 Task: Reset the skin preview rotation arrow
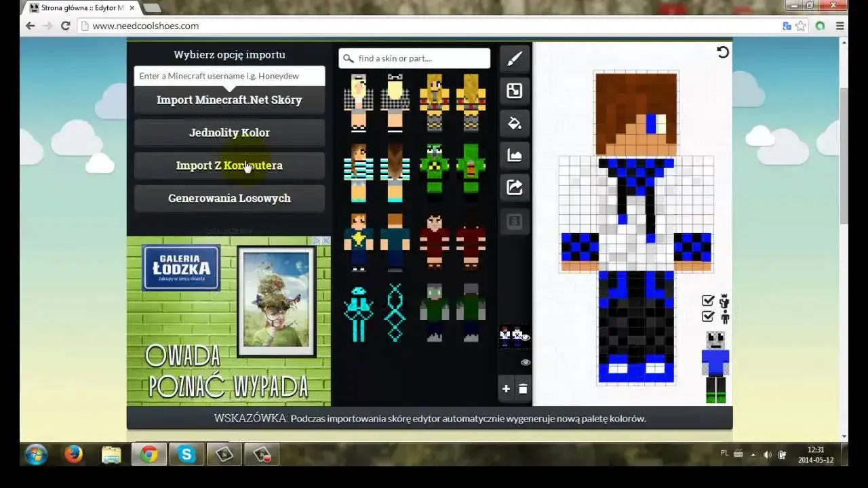(722, 52)
